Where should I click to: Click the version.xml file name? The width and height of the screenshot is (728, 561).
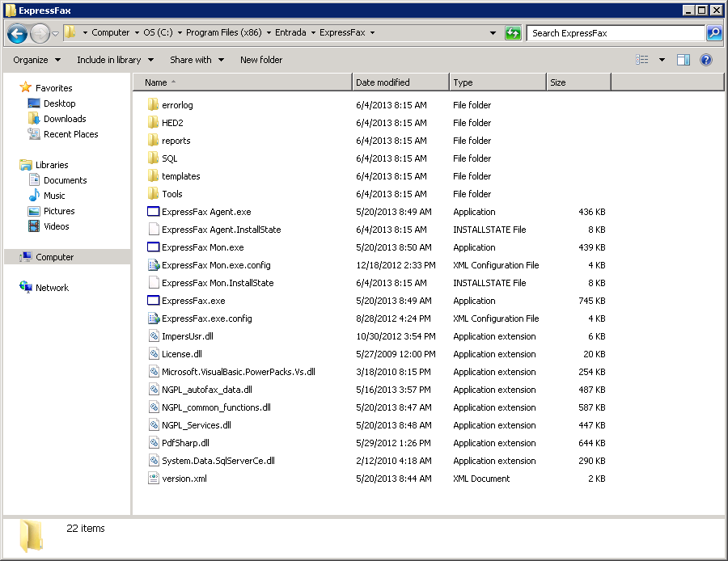point(184,479)
